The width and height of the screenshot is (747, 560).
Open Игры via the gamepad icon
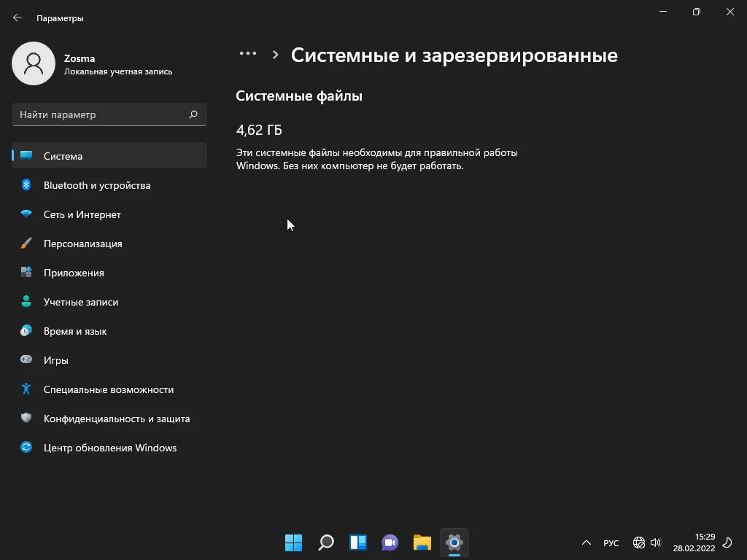click(x=26, y=359)
